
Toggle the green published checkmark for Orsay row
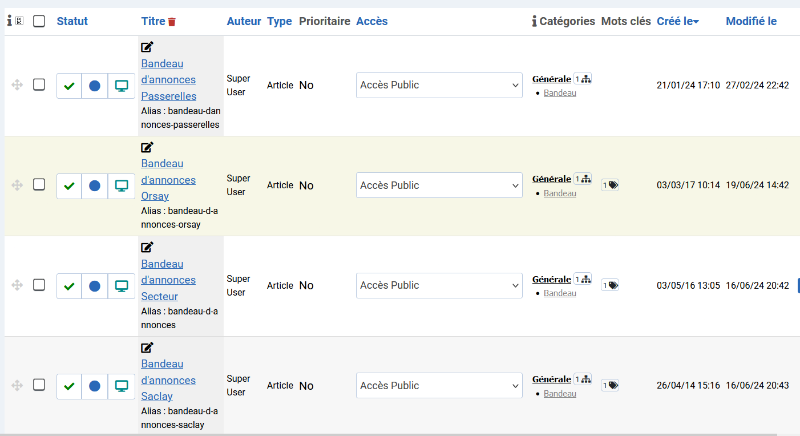pos(69,186)
